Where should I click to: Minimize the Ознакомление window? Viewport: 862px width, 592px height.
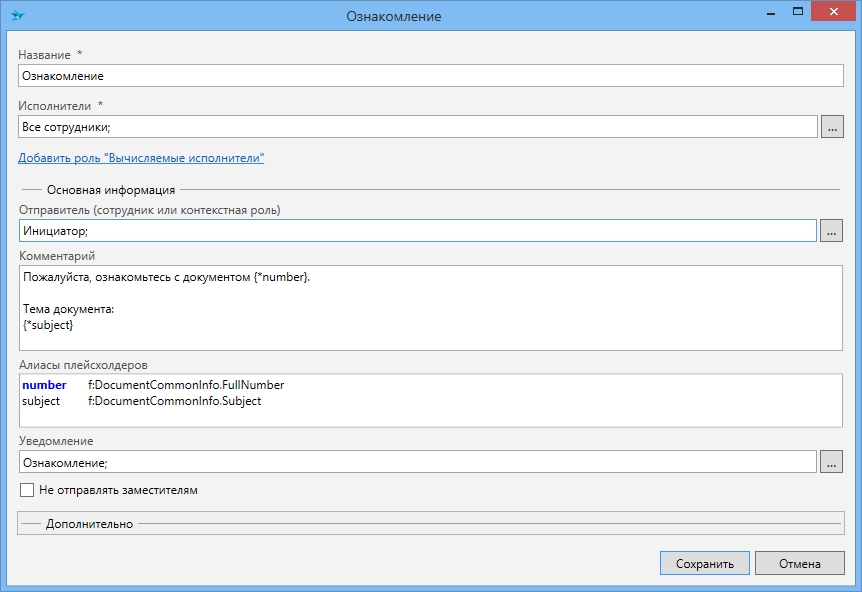(771, 12)
